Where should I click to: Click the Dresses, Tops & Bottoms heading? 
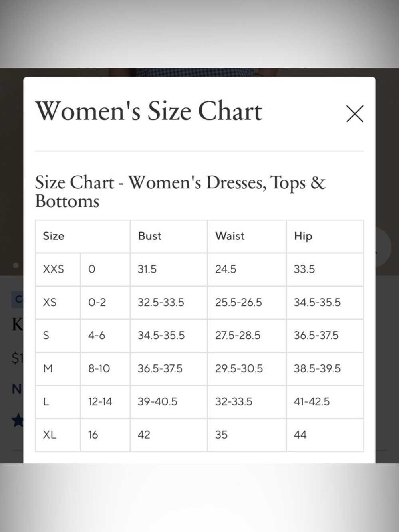(x=180, y=191)
